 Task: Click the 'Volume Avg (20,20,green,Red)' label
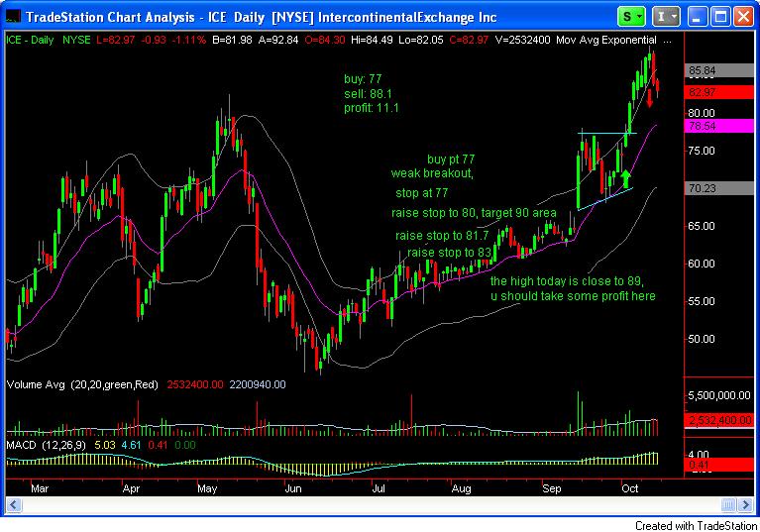[82, 384]
